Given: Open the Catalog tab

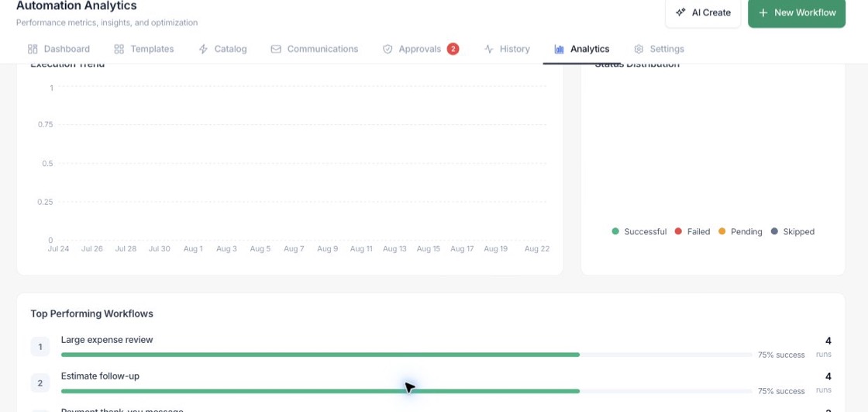Looking at the screenshot, I should coord(222,49).
